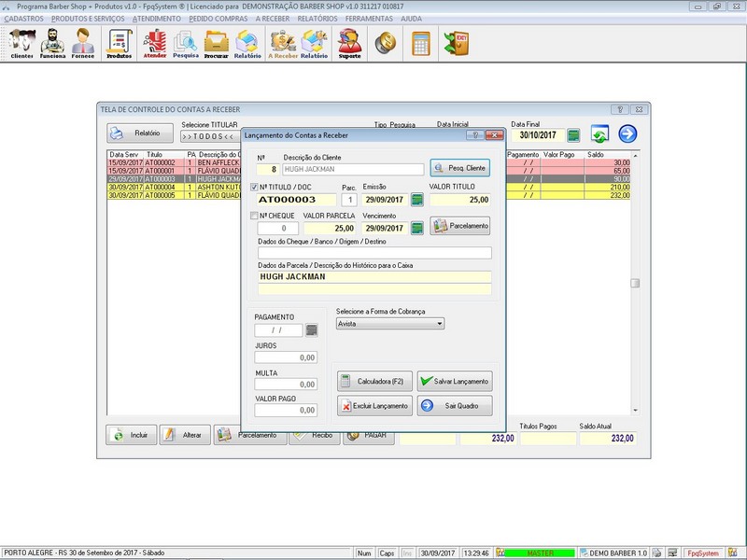Click the VALOR PARCELA field

pos(330,228)
